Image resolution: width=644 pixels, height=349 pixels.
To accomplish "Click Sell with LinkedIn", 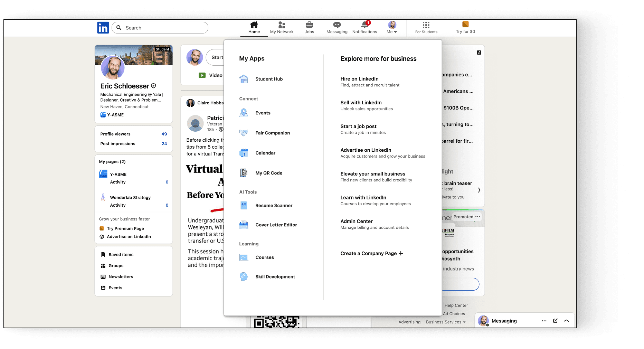I will (x=361, y=103).
